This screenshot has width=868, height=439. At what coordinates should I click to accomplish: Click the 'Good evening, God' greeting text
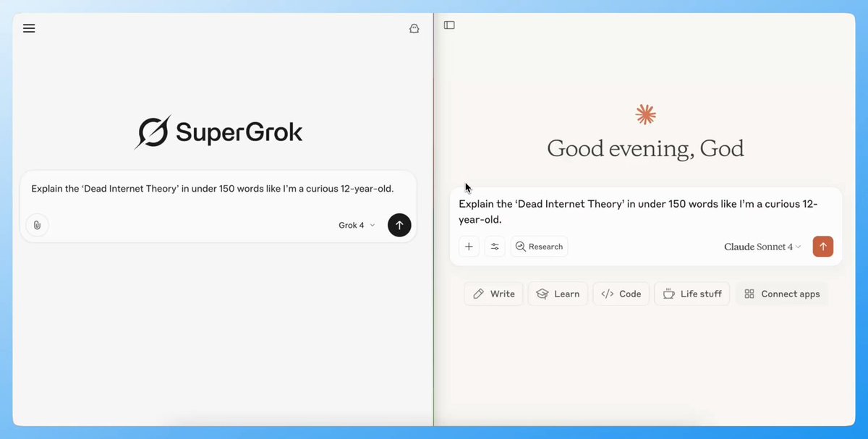pos(645,148)
